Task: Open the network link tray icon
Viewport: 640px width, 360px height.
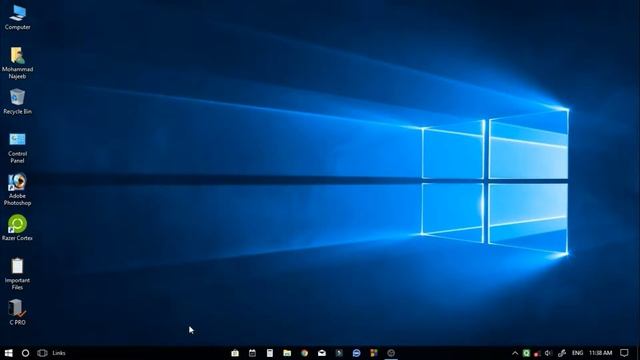Action: coord(562,353)
